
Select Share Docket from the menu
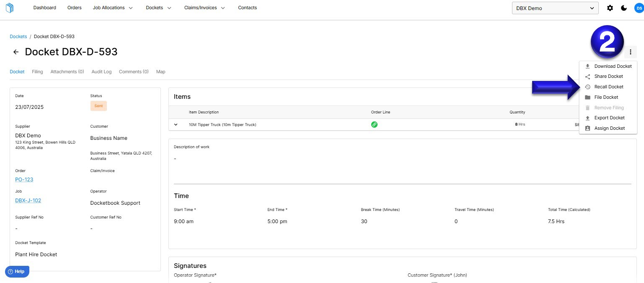tap(608, 76)
